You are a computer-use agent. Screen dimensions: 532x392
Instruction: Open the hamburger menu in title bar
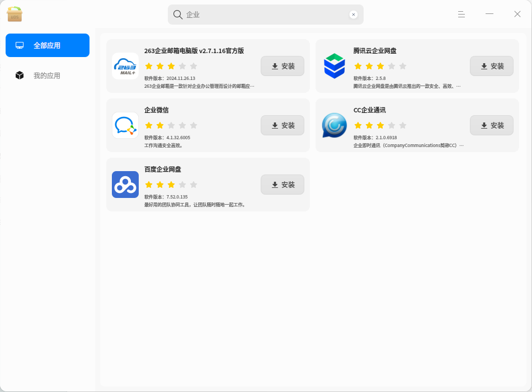462,14
